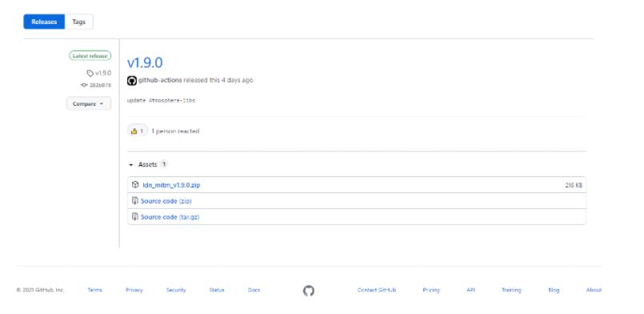Image resolution: width=644 pixels, height=314 pixels.
Task: Open the github-actions author link
Action: (x=160, y=80)
